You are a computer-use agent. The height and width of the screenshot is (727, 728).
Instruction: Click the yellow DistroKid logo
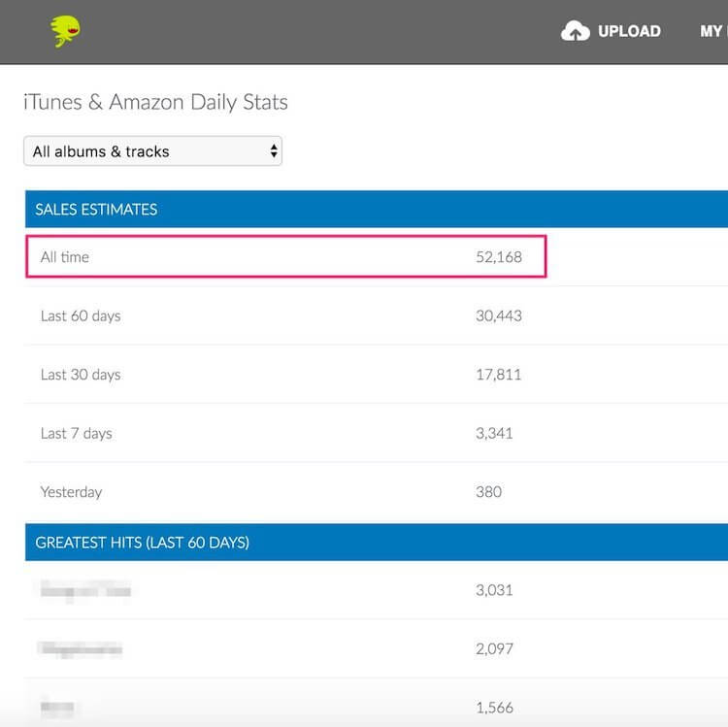pos(65,31)
